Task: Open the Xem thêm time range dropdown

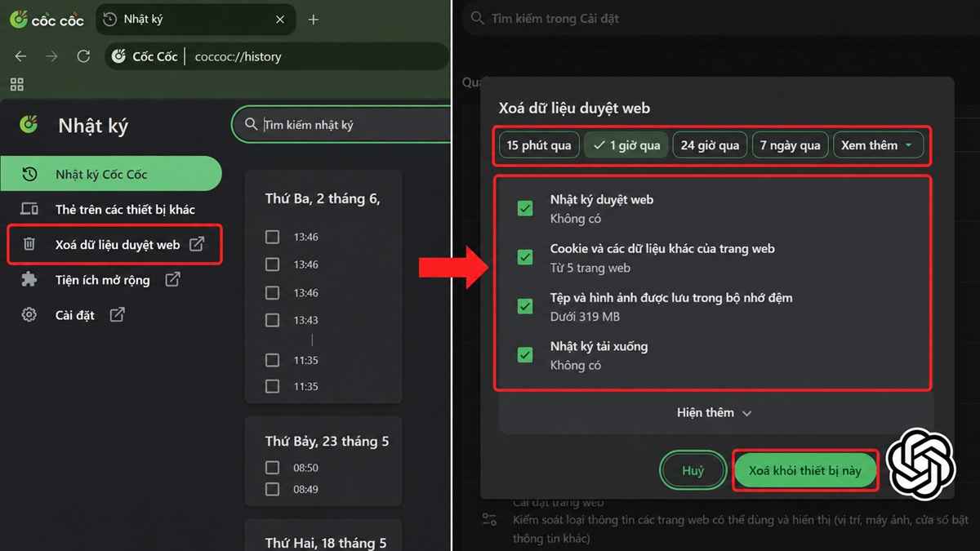Action: pos(878,145)
